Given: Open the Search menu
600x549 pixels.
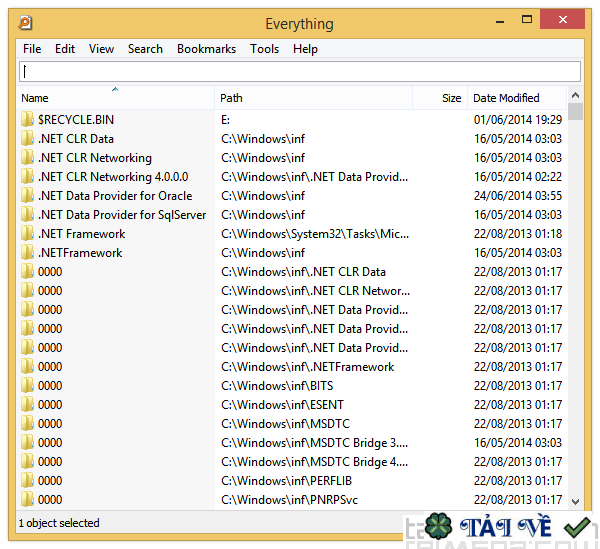Looking at the screenshot, I should pyautogui.click(x=145, y=49).
